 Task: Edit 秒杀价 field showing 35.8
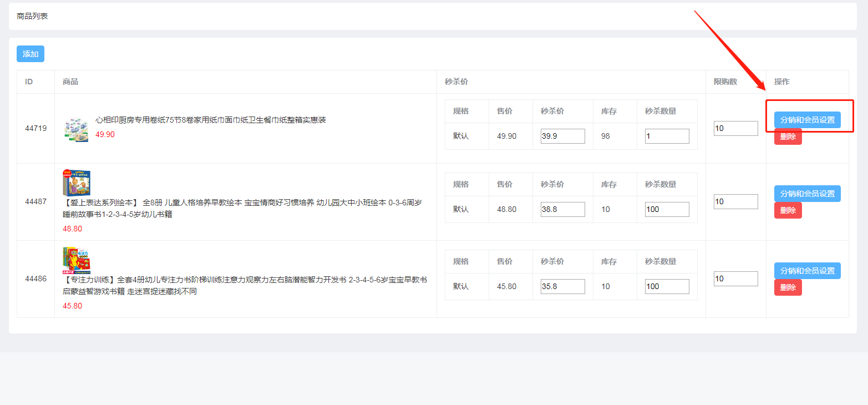[562, 286]
